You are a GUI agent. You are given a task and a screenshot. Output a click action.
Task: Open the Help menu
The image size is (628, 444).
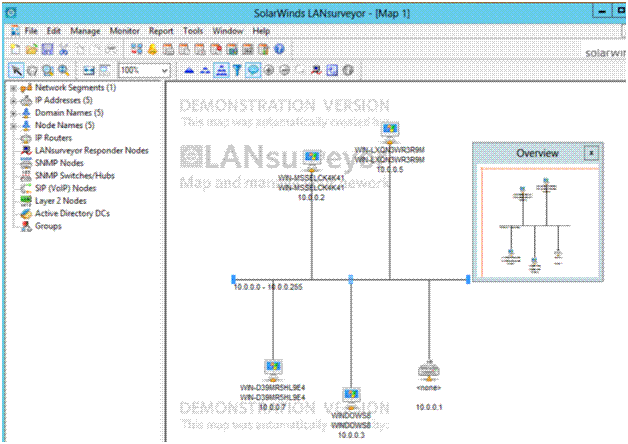coord(261,31)
